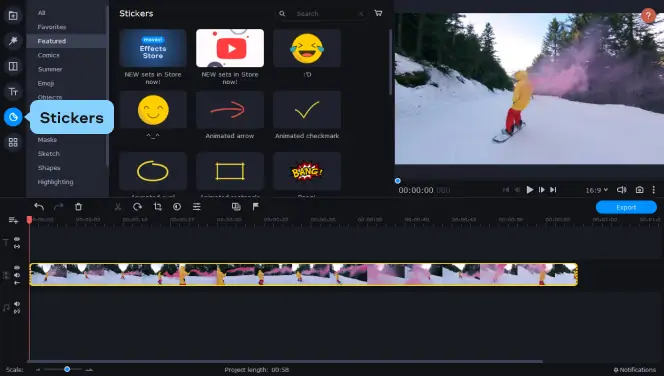Play the video preview

tap(529, 190)
